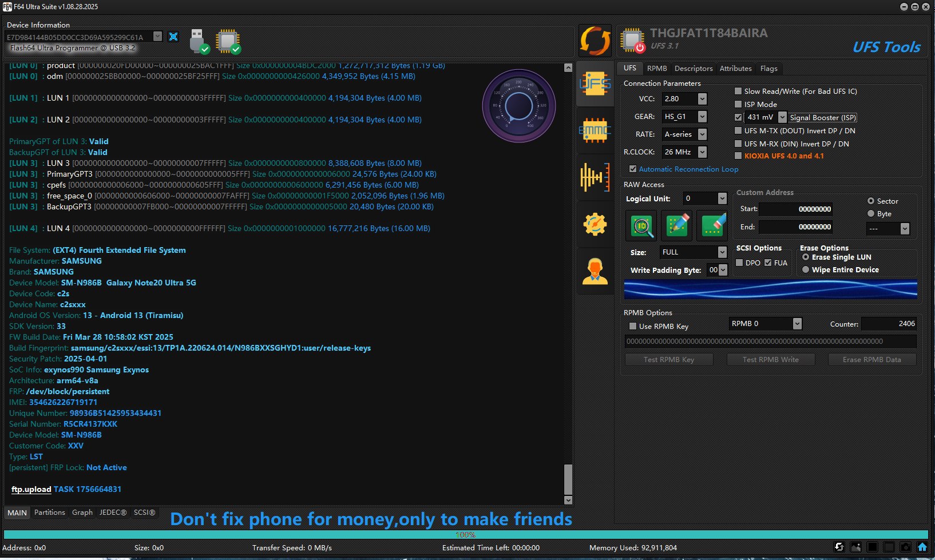
Task: Click the blue home icon in status bar
Action: [922, 547]
